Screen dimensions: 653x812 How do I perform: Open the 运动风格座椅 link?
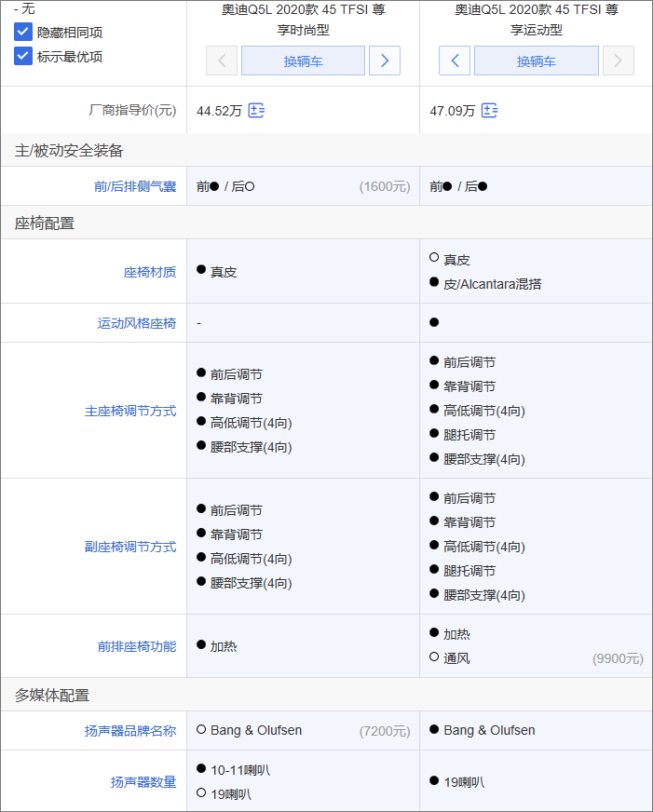[137, 323]
